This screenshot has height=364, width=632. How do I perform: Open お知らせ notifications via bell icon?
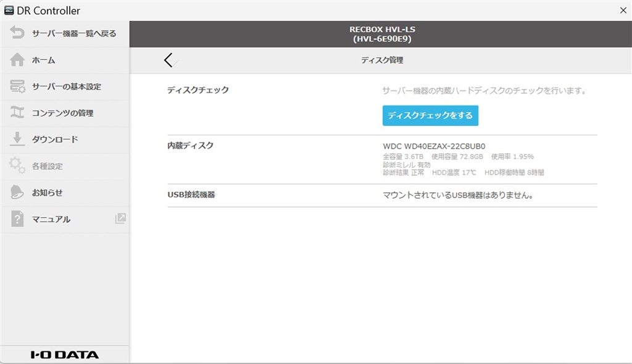coord(19,192)
